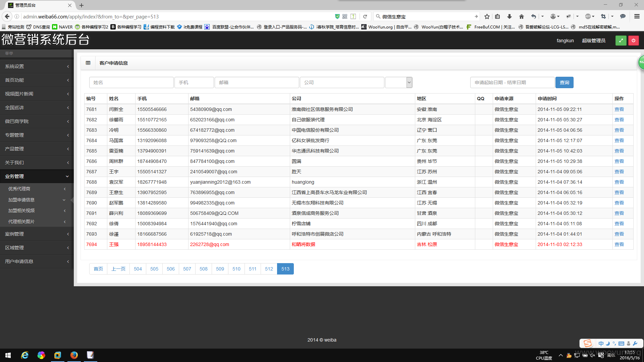
Task: Open 产品管理 sidebar menu
Action: point(37,149)
